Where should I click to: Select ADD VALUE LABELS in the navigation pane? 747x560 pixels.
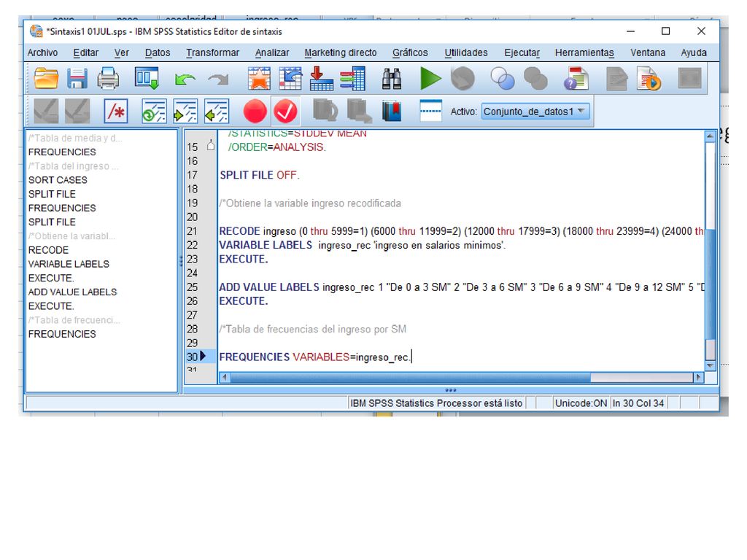point(72,292)
